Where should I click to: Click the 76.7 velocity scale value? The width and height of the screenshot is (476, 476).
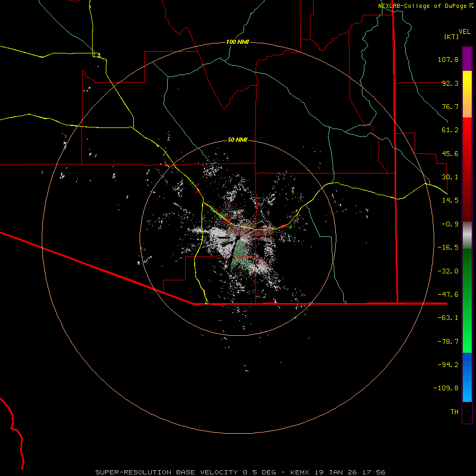click(450, 106)
